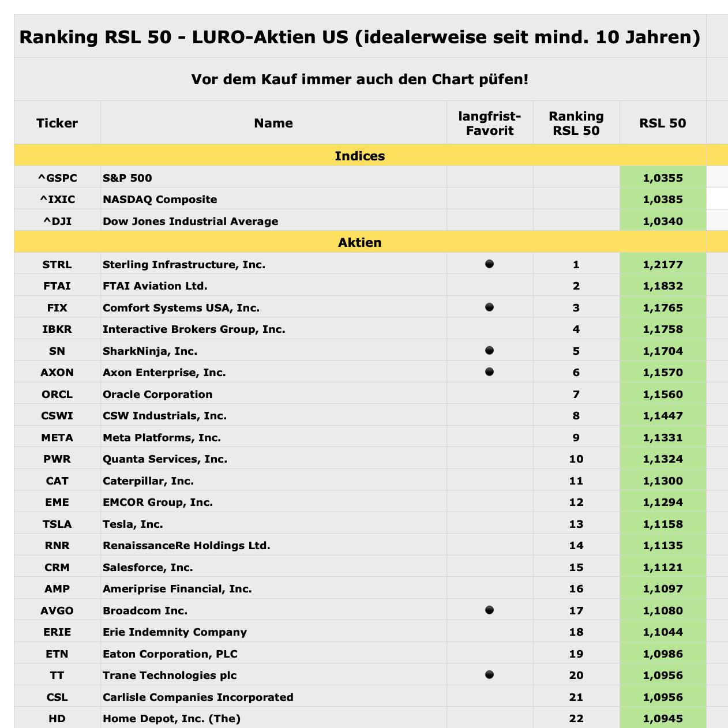Click the favorite dot for Sterling Infrastructure
The image size is (728, 728).
point(489,264)
